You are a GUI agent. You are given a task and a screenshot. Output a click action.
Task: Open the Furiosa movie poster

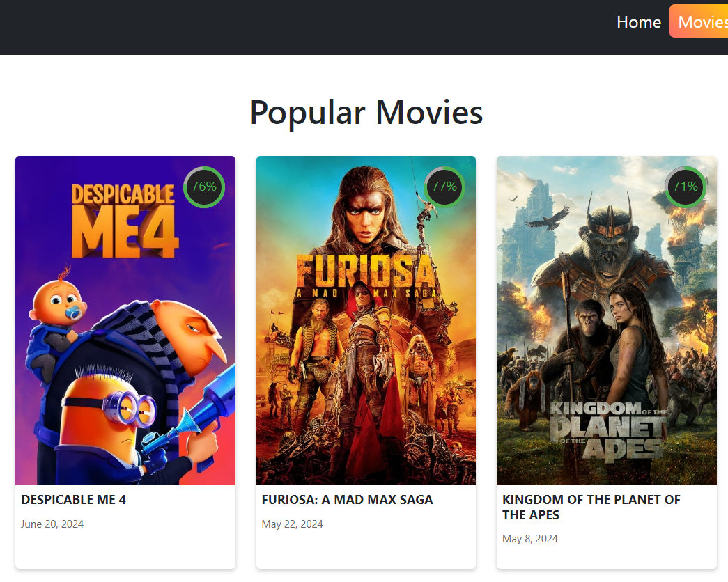point(366,321)
